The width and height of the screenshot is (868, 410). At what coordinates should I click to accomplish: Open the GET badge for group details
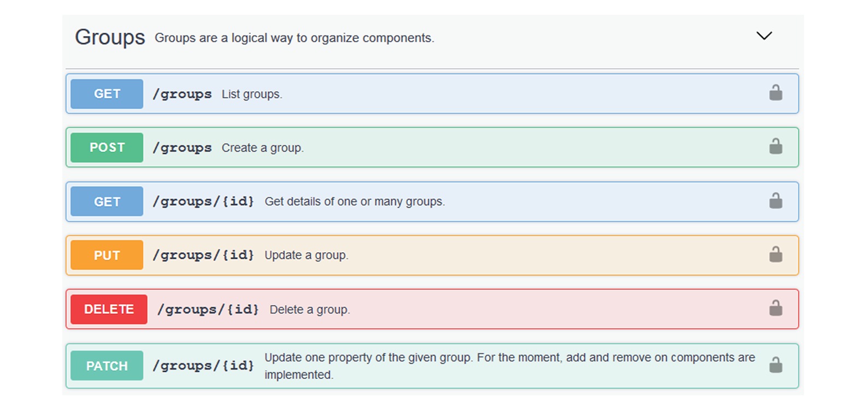[x=107, y=201]
